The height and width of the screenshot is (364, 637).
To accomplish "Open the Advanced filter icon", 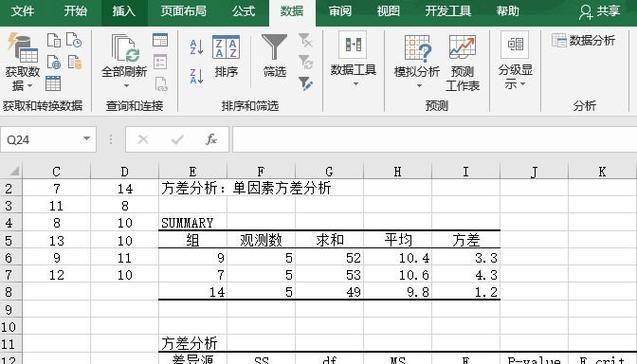I will (x=305, y=84).
